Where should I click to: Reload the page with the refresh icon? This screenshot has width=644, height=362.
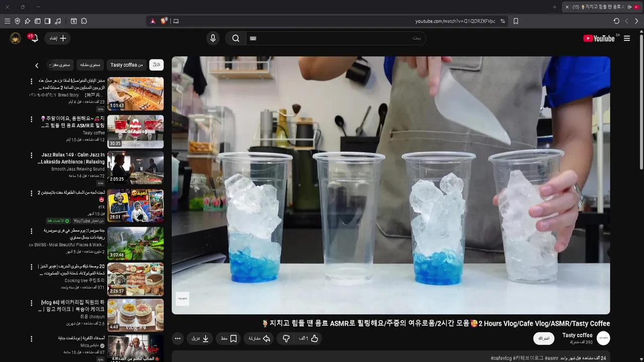[x=616, y=21]
